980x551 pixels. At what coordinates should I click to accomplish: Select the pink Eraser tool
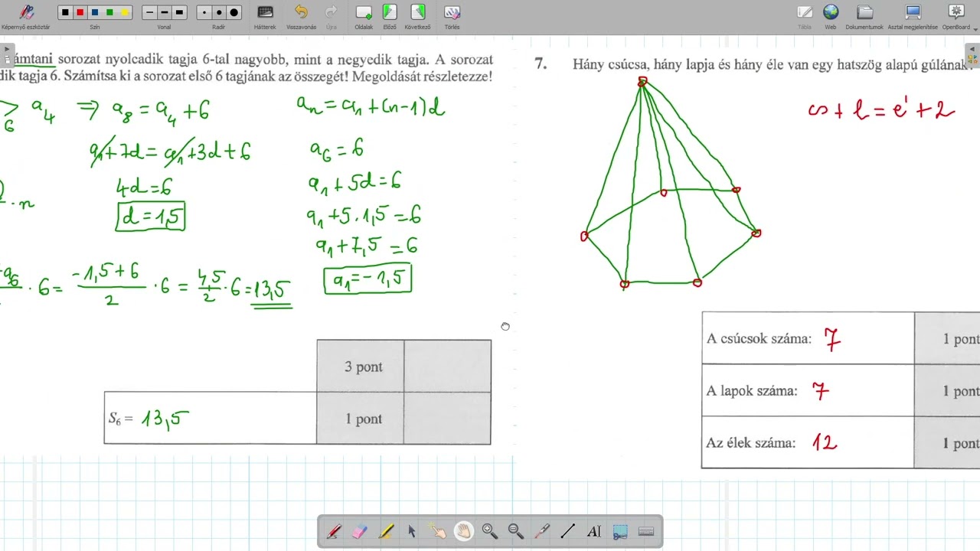point(360,531)
